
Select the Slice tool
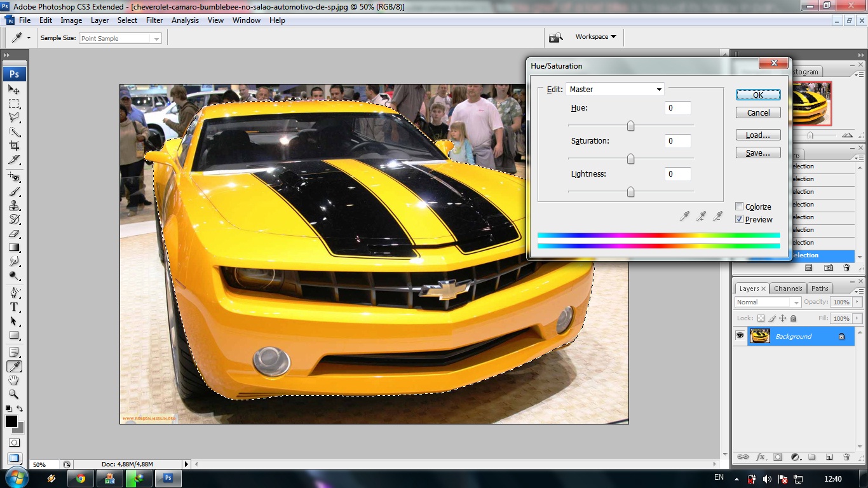click(14, 160)
